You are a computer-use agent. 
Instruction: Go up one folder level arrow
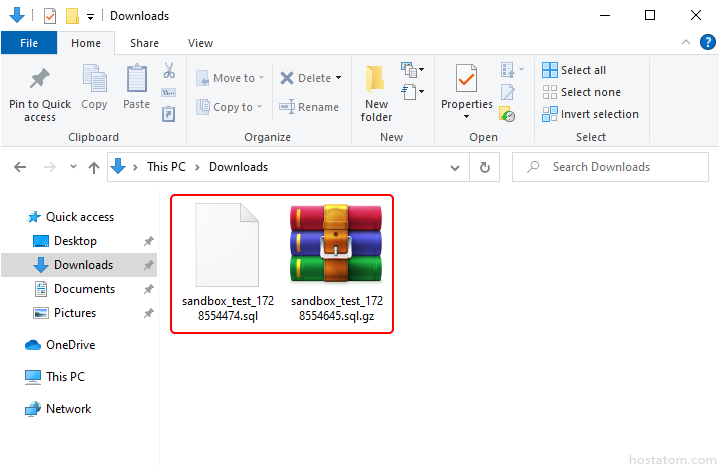(93, 167)
